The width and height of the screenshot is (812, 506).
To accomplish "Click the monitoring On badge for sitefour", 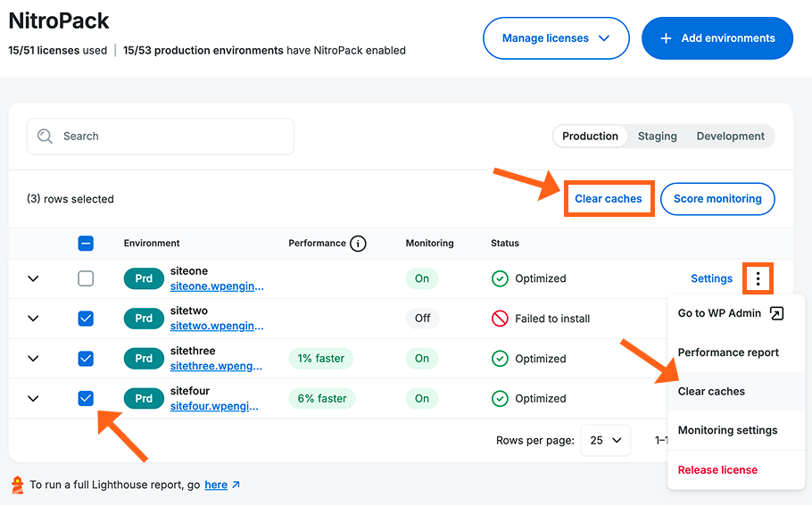I will (422, 399).
